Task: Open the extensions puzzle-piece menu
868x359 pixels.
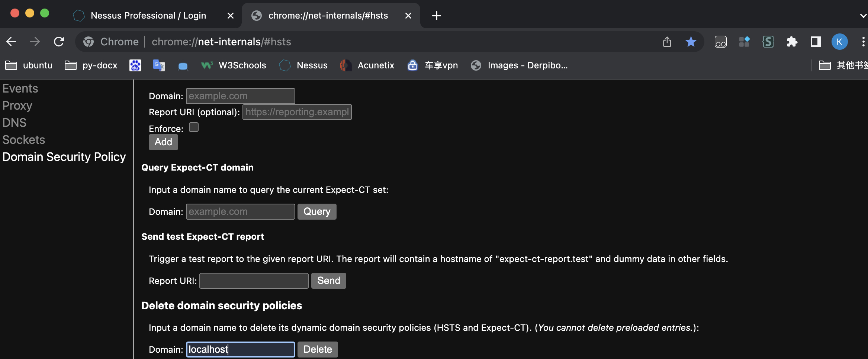Action: (792, 42)
